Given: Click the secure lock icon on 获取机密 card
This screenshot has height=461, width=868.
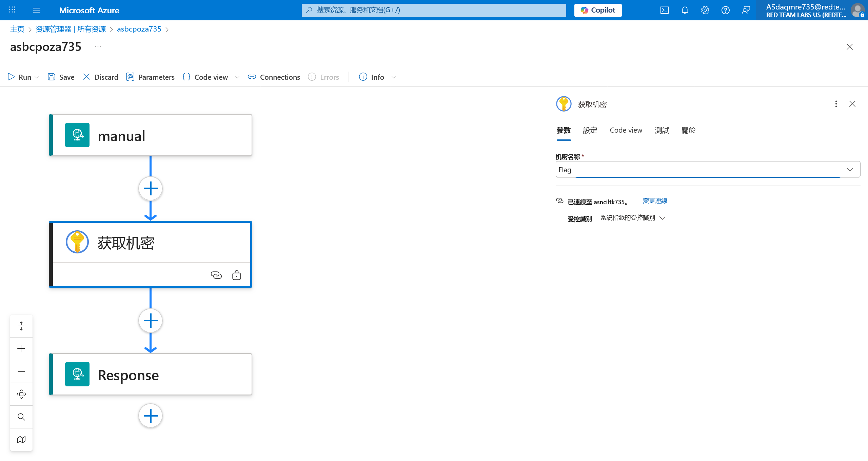Looking at the screenshot, I should pos(236,275).
